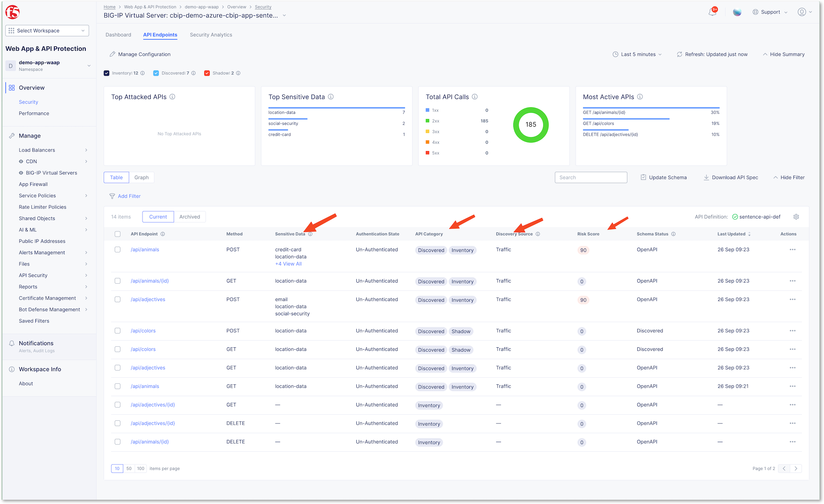Check the select-all endpoints checkbox

point(117,234)
